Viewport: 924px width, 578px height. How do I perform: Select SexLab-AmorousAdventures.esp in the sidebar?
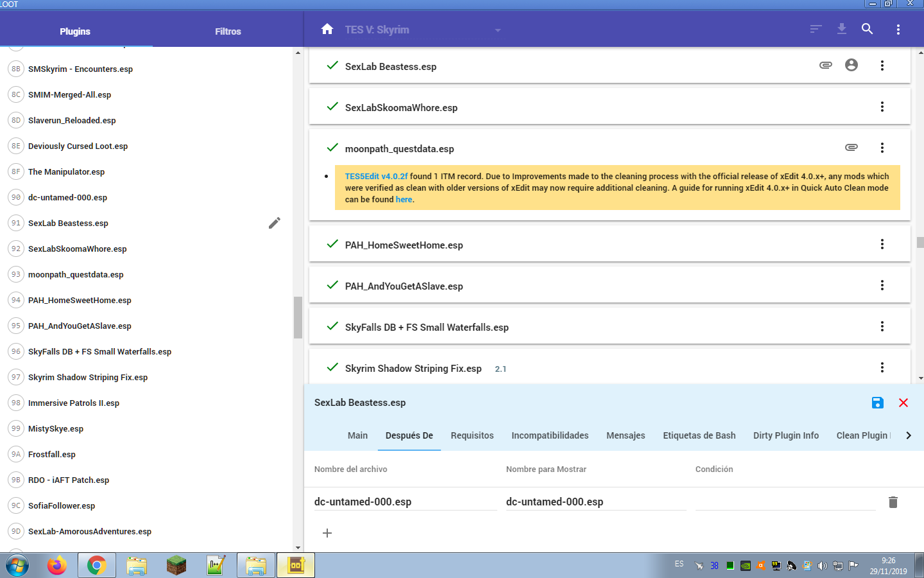point(90,531)
